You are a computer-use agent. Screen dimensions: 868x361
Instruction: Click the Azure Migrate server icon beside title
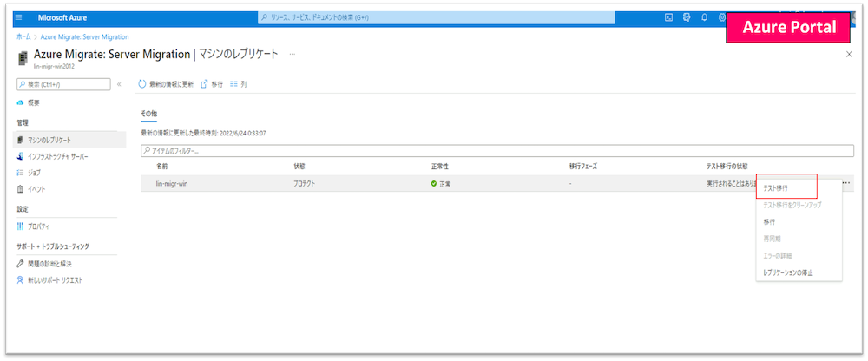(x=23, y=58)
